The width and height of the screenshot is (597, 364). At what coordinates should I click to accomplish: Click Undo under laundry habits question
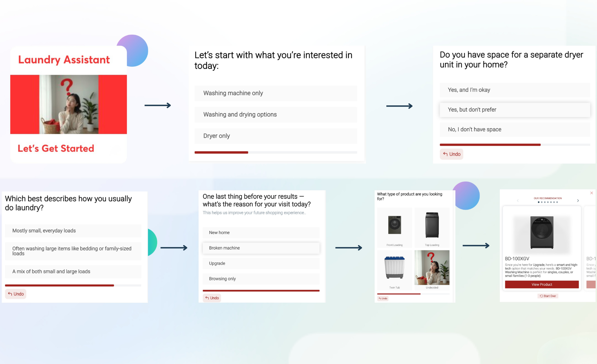[x=16, y=294]
